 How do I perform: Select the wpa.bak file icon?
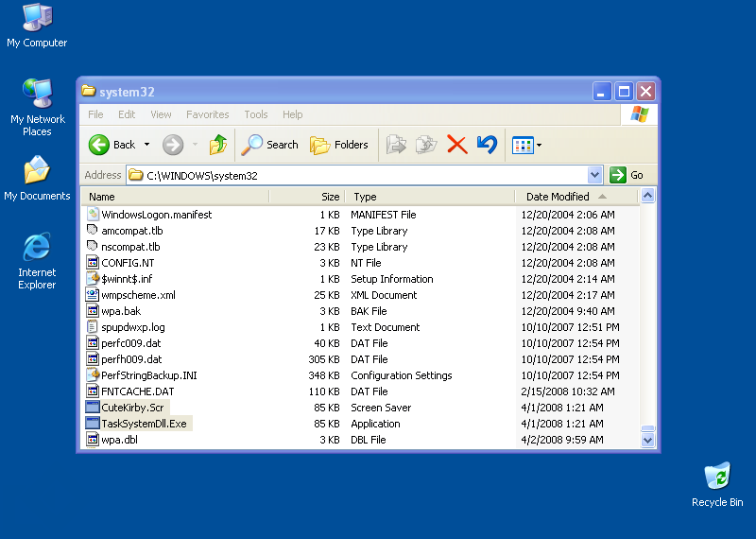coord(93,311)
